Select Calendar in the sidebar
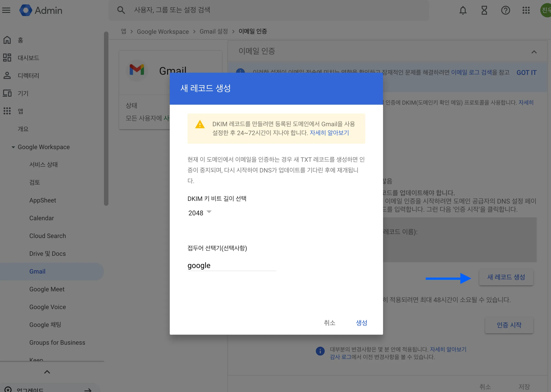 pyautogui.click(x=42, y=218)
